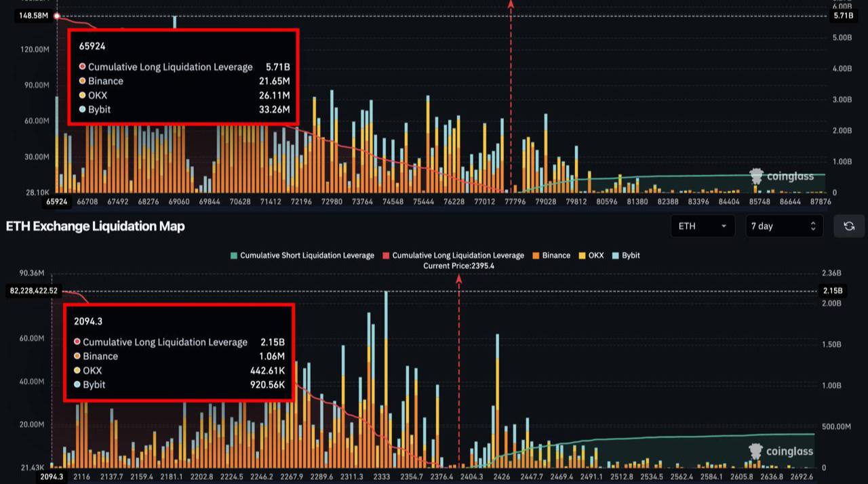Screen dimensions: 868x484
Task: Toggle the Binance series in the ETH legend
Action: pyautogui.click(x=551, y=256)
